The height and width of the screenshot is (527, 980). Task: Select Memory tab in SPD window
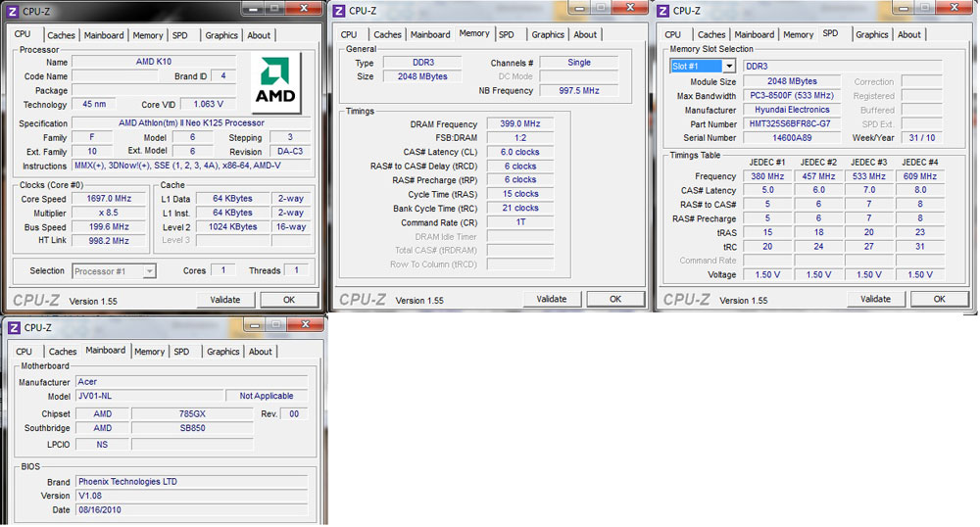coord(798,35)
